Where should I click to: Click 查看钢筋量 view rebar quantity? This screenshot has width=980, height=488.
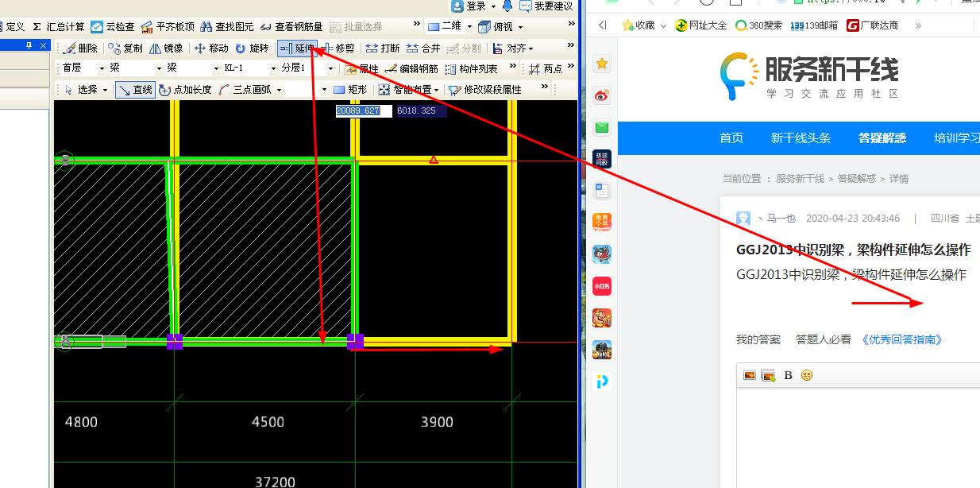(x=291, y=27)
